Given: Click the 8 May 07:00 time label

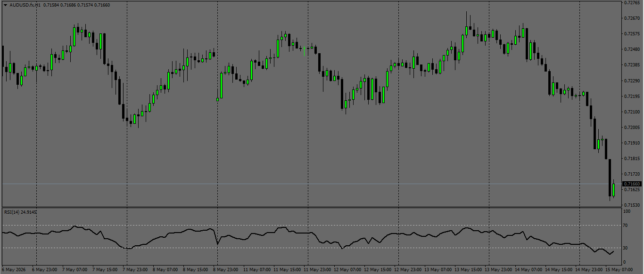Looking at the screenshot, I should [165, 270].
